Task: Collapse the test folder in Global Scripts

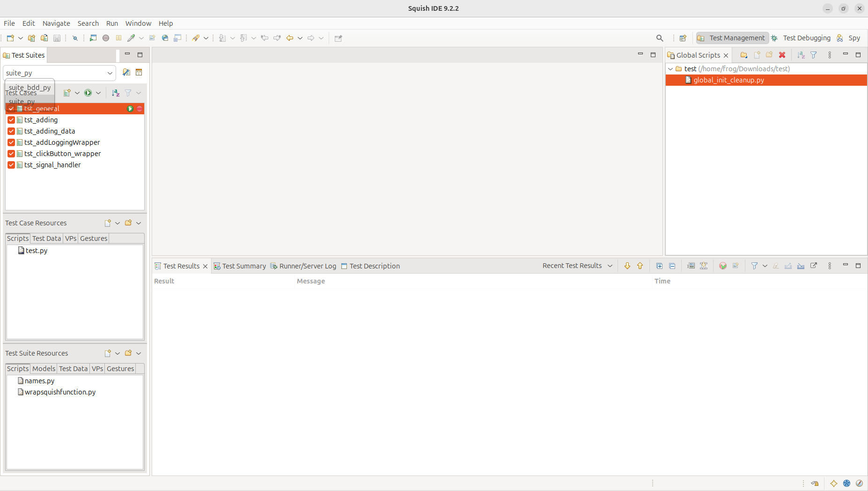Action: pyautogui.click(x=670, y=69)
